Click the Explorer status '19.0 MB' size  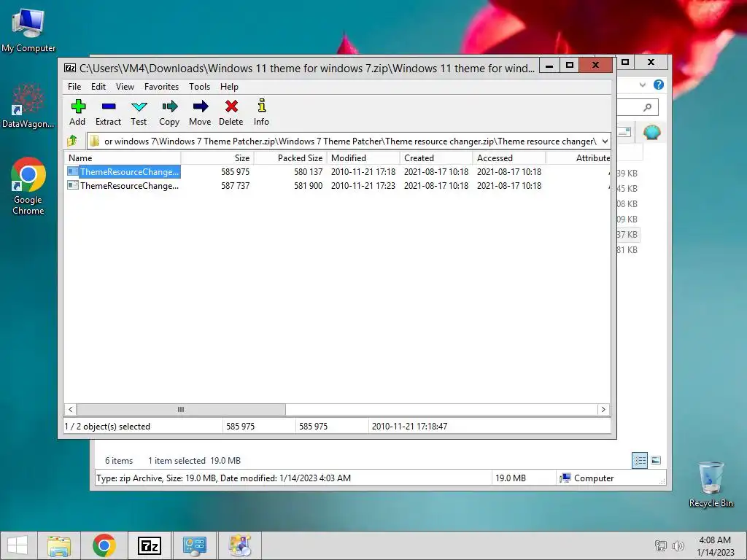[510, 478]
